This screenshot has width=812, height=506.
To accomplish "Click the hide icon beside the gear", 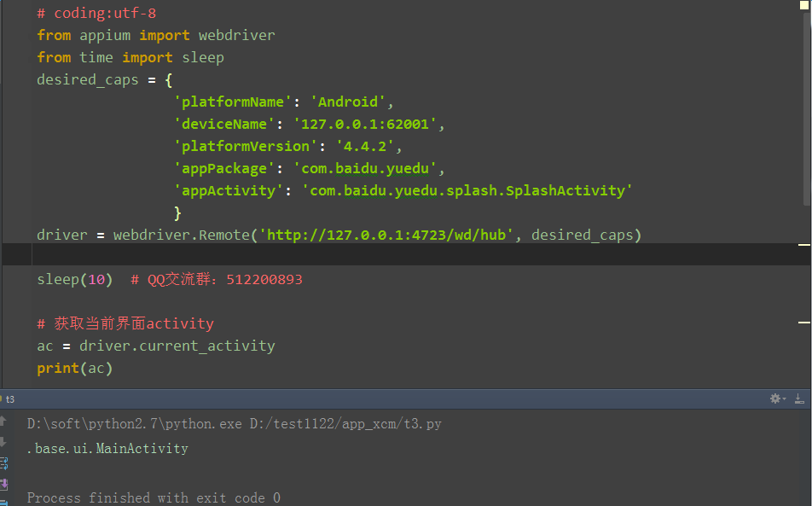I will pos(800,399).
